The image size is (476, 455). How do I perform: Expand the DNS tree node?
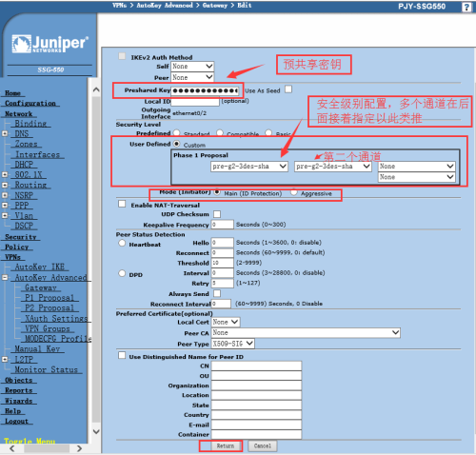[x=5, y=133]
